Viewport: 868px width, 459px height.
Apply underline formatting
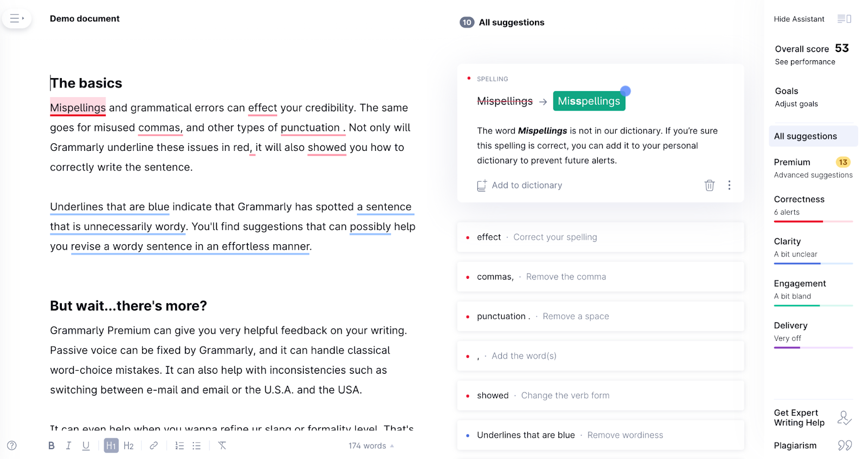click(x=86, y=445)
